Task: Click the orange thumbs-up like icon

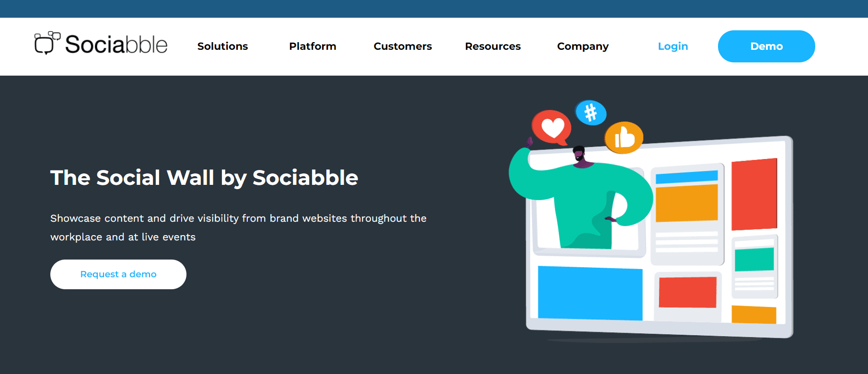Action: pos(624,138)
